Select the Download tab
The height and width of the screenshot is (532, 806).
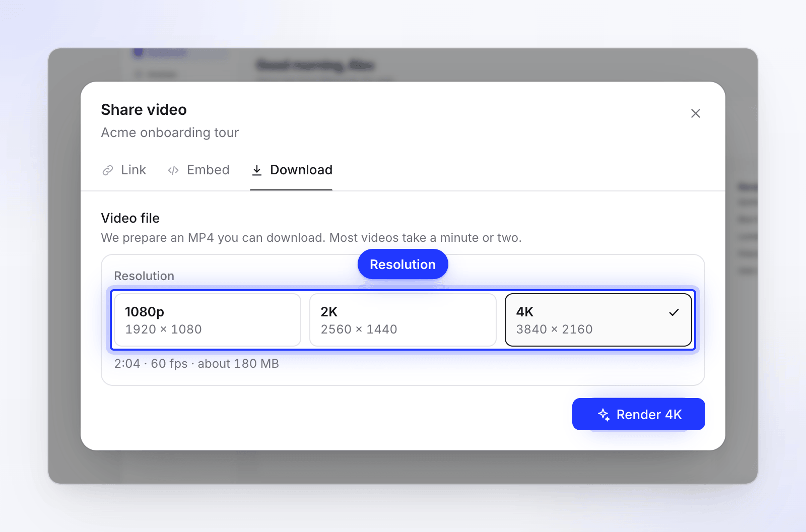pos(292,170)
